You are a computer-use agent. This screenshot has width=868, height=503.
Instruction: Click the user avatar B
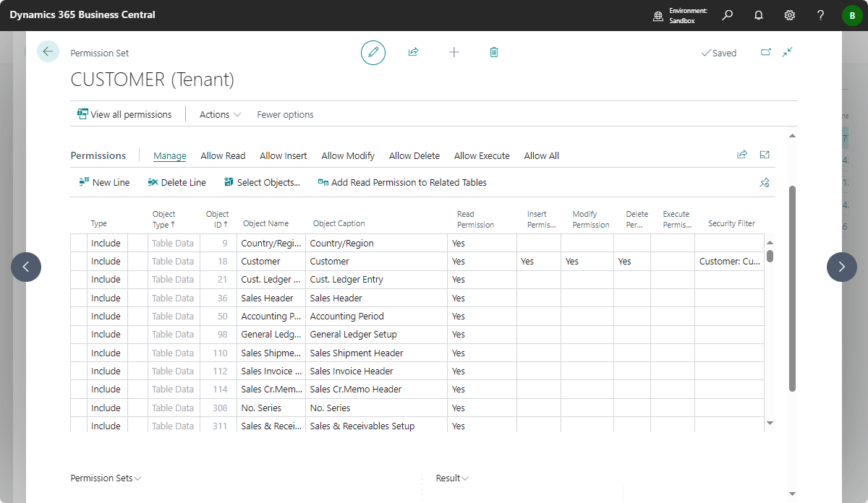tap(852, 15)
